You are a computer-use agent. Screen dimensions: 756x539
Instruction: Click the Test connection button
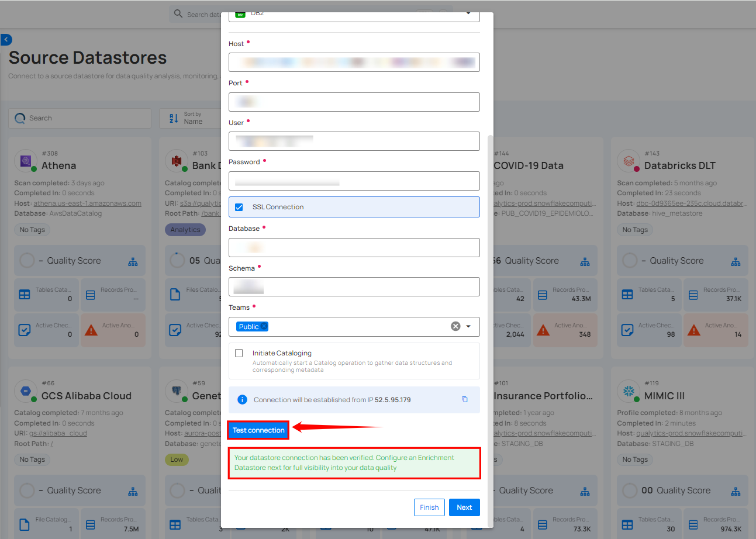coord(258,430)
